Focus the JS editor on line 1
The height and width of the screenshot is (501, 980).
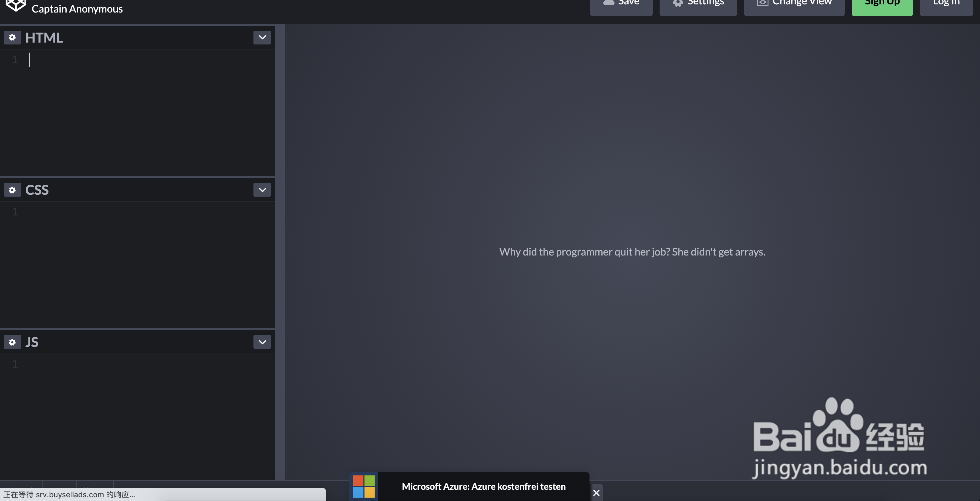tap(152, 364)
